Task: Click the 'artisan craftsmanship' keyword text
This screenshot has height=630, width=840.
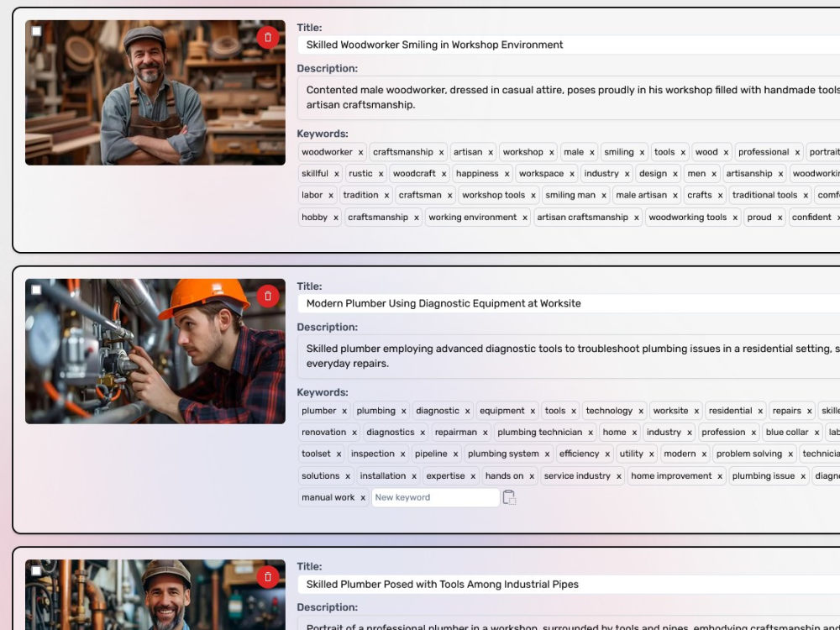Action: (x=582, y=217)
